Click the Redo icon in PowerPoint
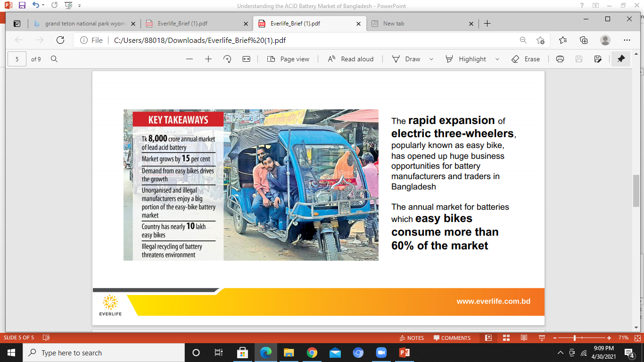Image resolution: width=644 pixels, height=362 pixels. (x=54, y=6)
